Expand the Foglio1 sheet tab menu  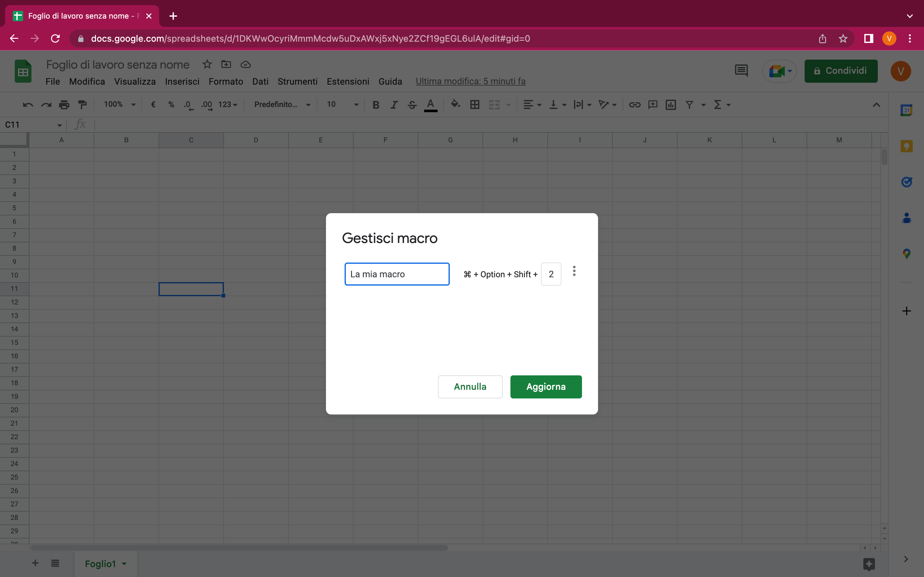(124, 564)
